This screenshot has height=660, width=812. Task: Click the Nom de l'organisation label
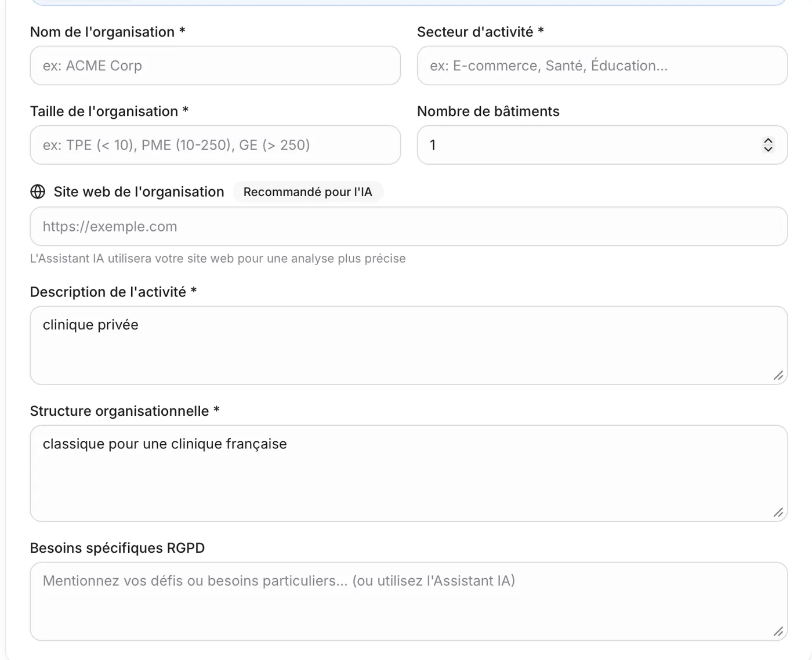click(x=107, y=32)
